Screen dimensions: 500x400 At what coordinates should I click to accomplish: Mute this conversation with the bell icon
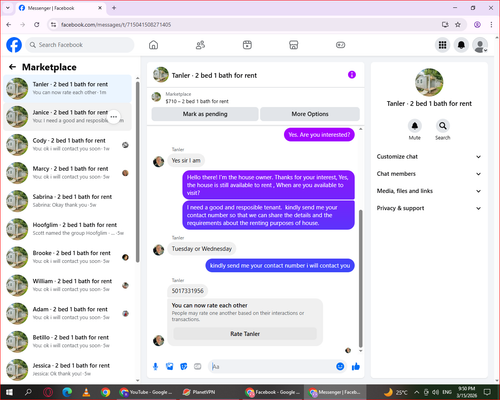coord(415,126)
